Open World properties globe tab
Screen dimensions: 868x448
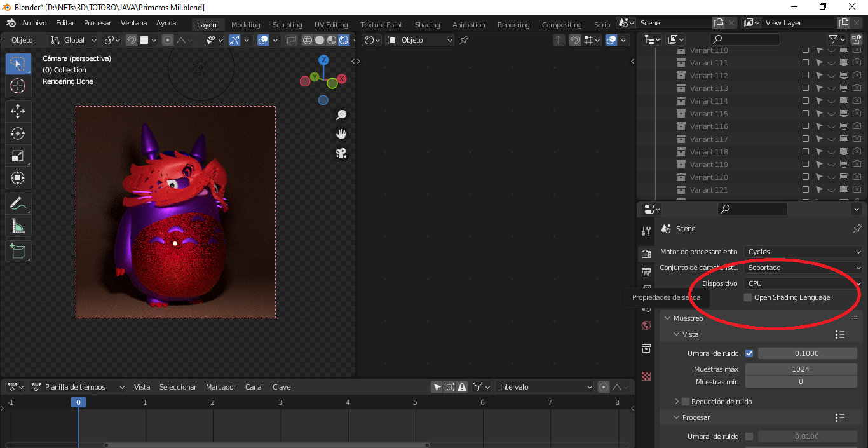click(646, 325)
